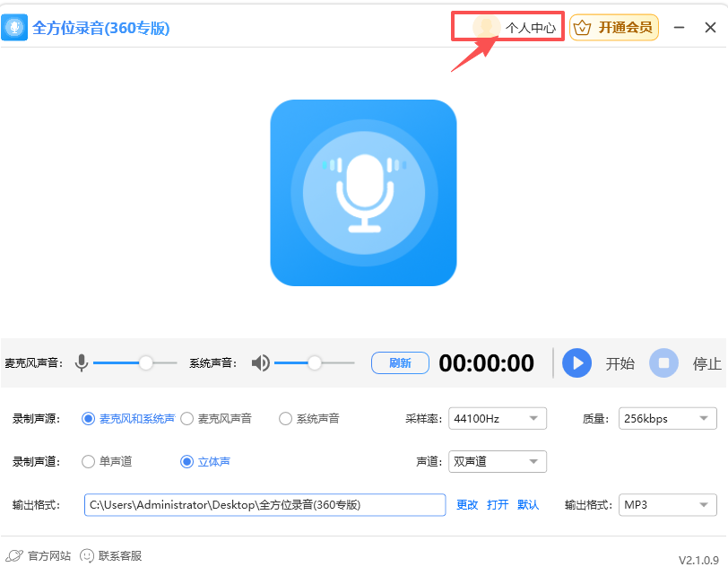728x567 pixels.
Task: Click the 更改 output path link
Action: pos(467,505)
